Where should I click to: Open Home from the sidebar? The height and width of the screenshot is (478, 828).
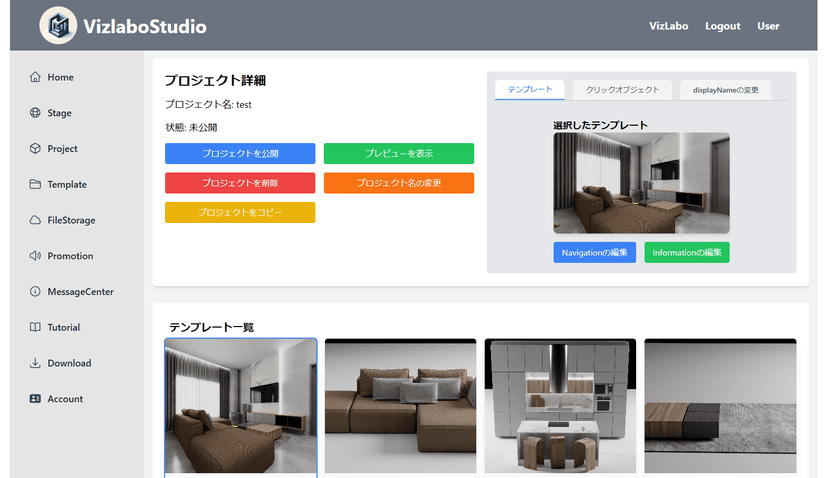click(60, 77)
